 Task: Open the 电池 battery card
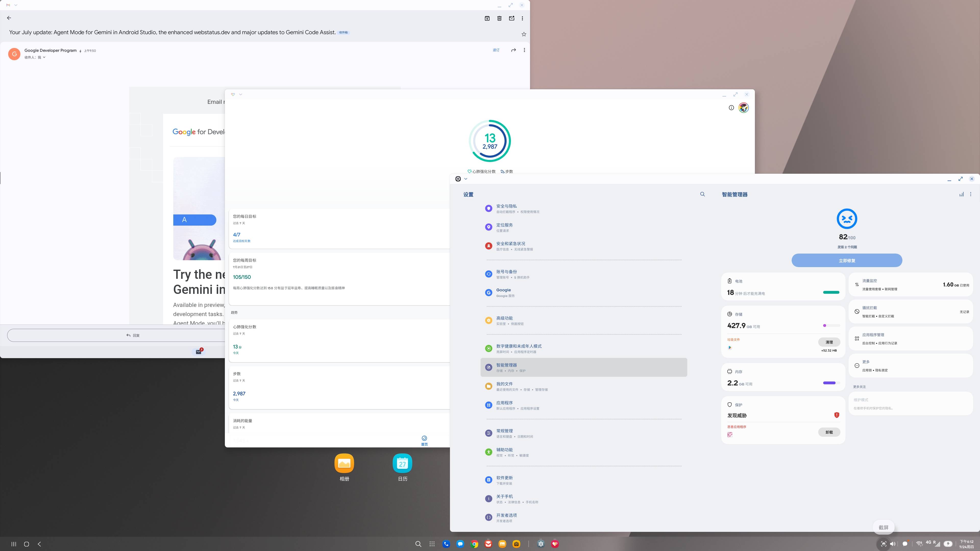coord(783,287)
